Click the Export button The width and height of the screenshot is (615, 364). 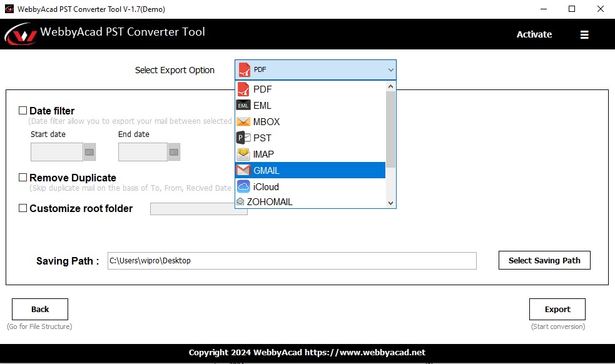click(x=557, y=309)
